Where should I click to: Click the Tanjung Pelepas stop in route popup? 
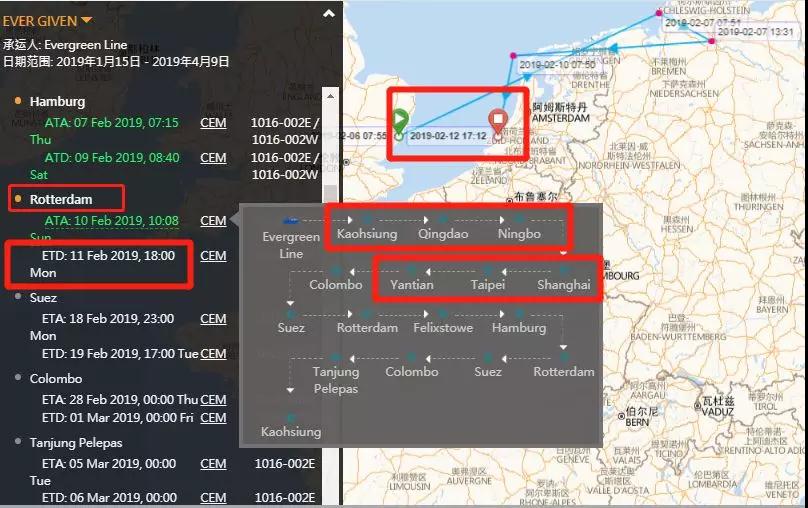[x=336, y=380]
